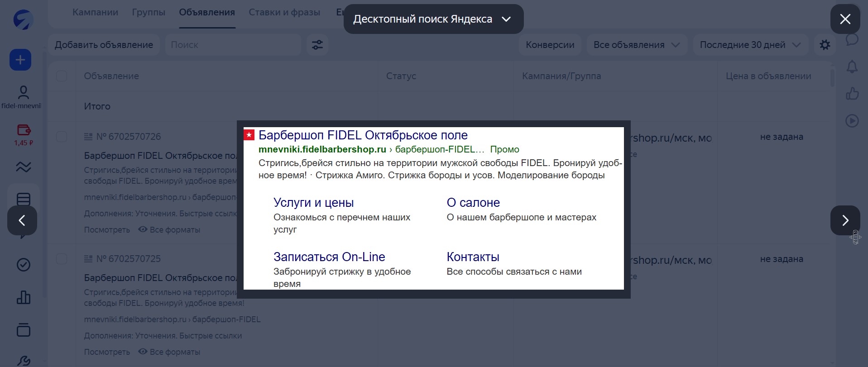This screenshot has width=868, height=367.
Task: Click the Цена в объявлении column header
Action: [x=768, y=76]
